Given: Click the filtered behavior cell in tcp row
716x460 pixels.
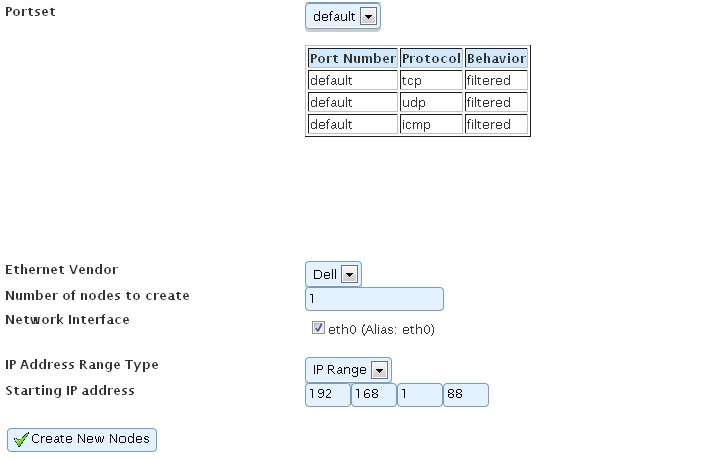Looking at the screenshot, I should [496, 80].
